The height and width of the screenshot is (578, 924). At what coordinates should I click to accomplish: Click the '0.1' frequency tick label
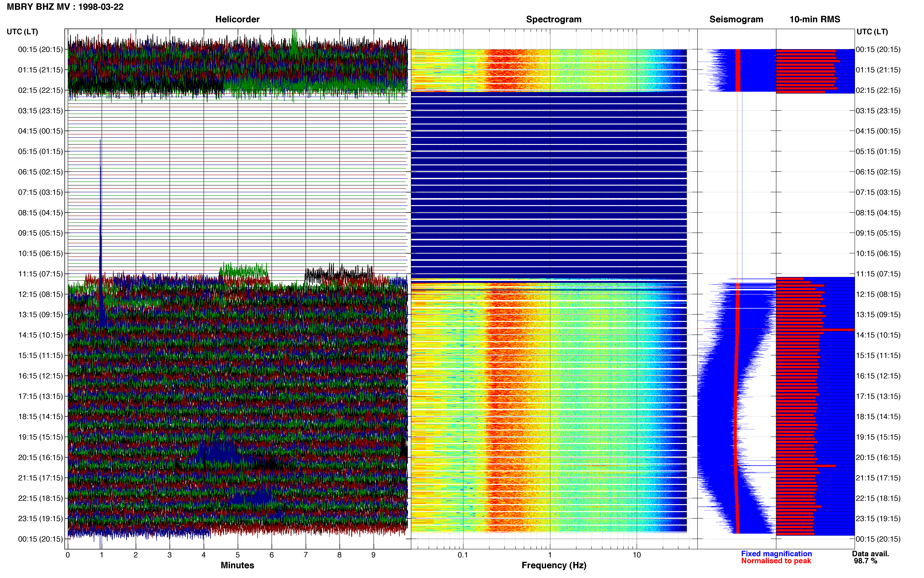463,555
